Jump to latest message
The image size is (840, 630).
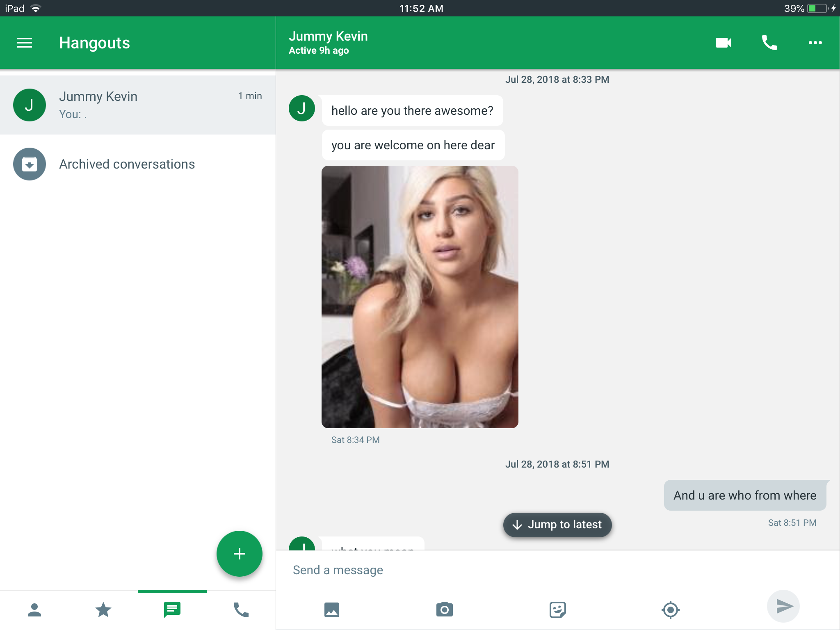[557, 525]
